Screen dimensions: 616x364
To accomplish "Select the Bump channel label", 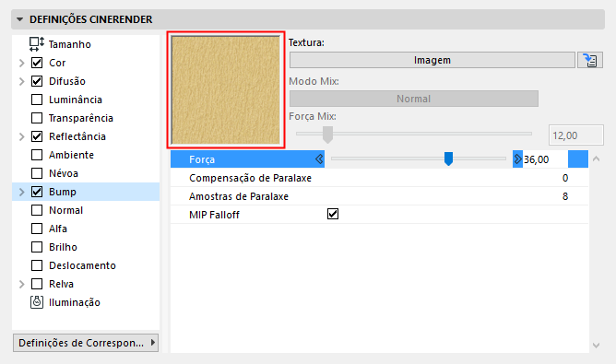I will pyautogui.click(x=63, y=192).
